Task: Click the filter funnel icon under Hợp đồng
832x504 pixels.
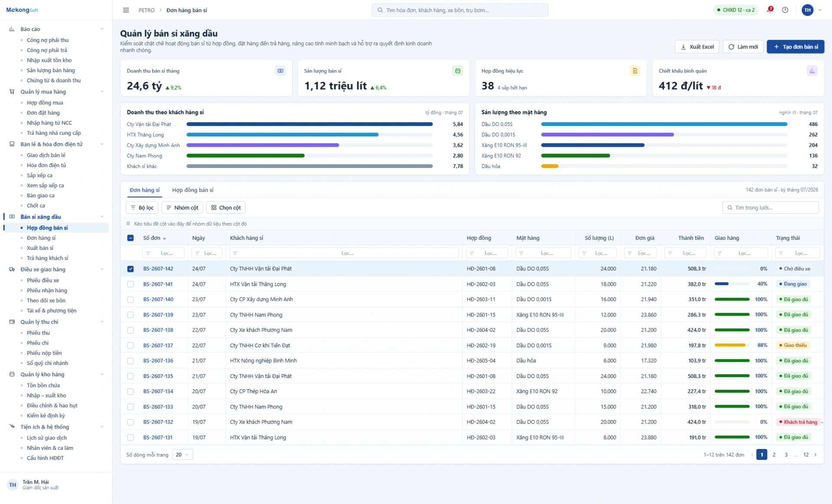Action: (x=472, y=253)
